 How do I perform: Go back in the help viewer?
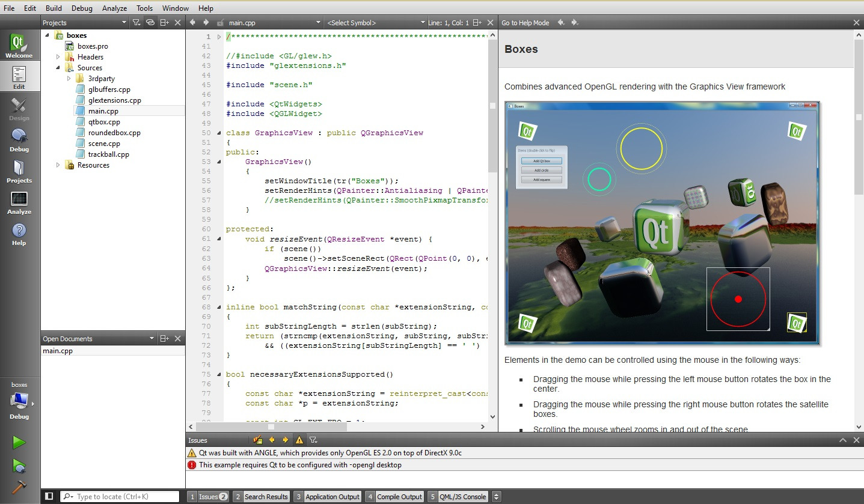(561, 23)
